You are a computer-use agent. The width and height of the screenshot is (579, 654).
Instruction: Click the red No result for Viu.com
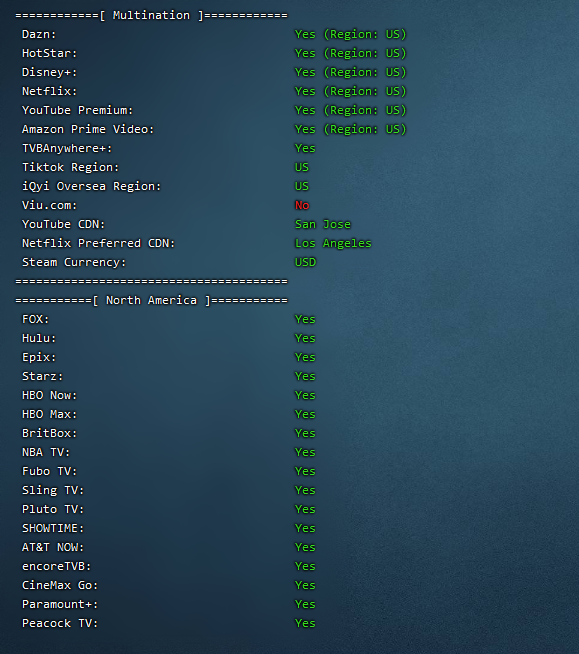click(302, 205)
